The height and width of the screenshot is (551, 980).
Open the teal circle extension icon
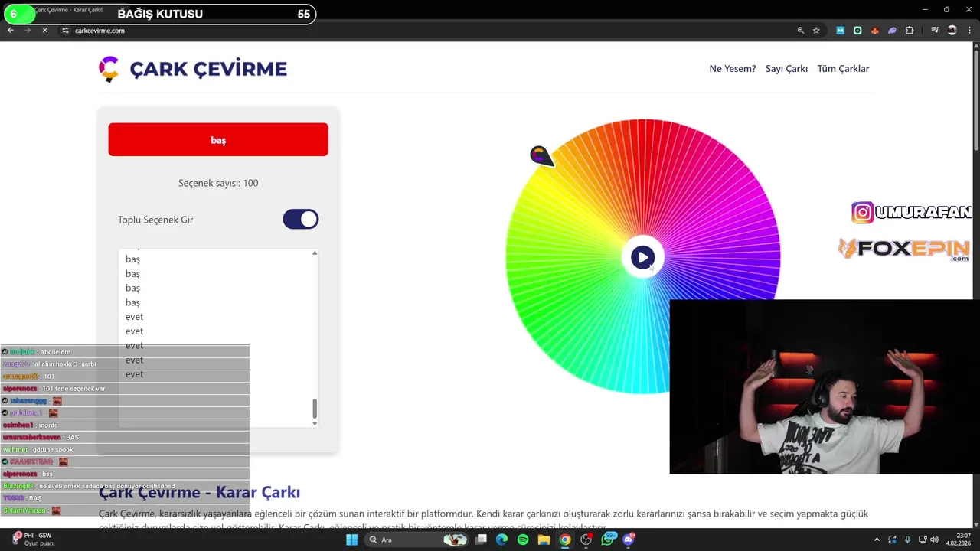857,31
